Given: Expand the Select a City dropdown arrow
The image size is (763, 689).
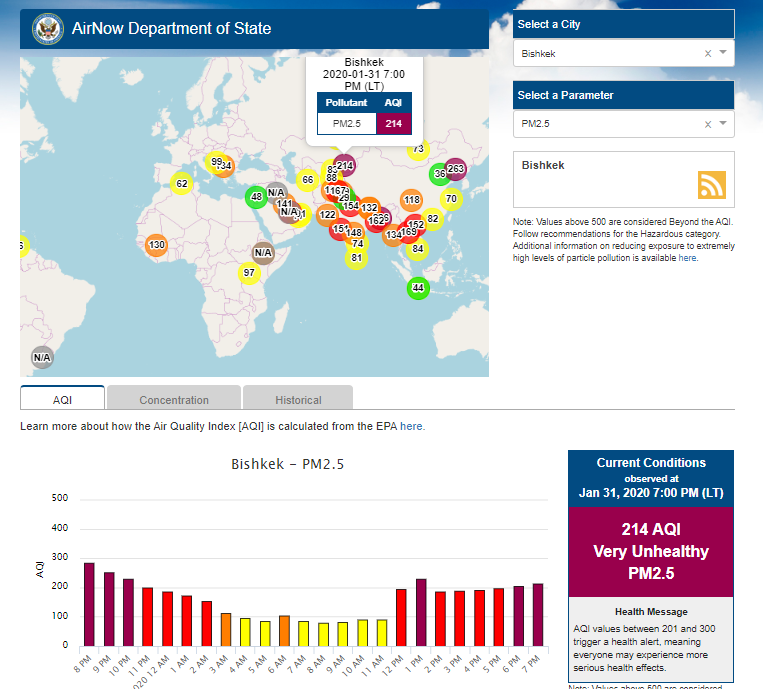Looking at the screenshot, I should coord(723,54).
